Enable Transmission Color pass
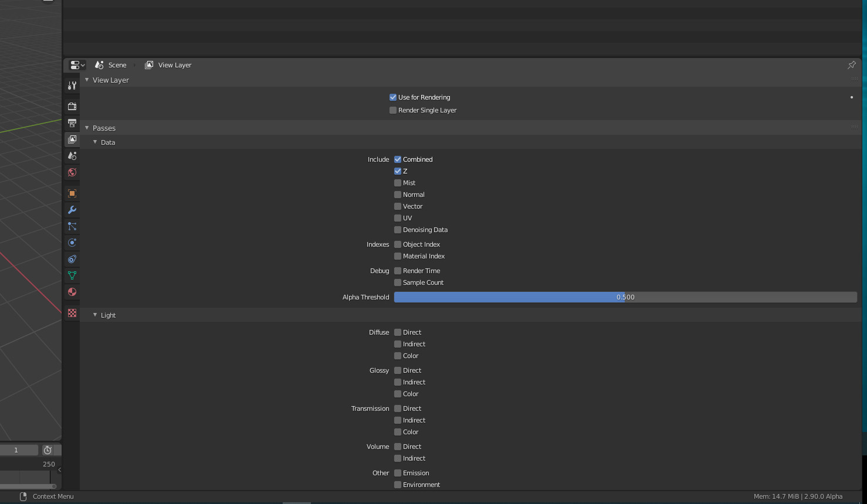 (398, 432)
